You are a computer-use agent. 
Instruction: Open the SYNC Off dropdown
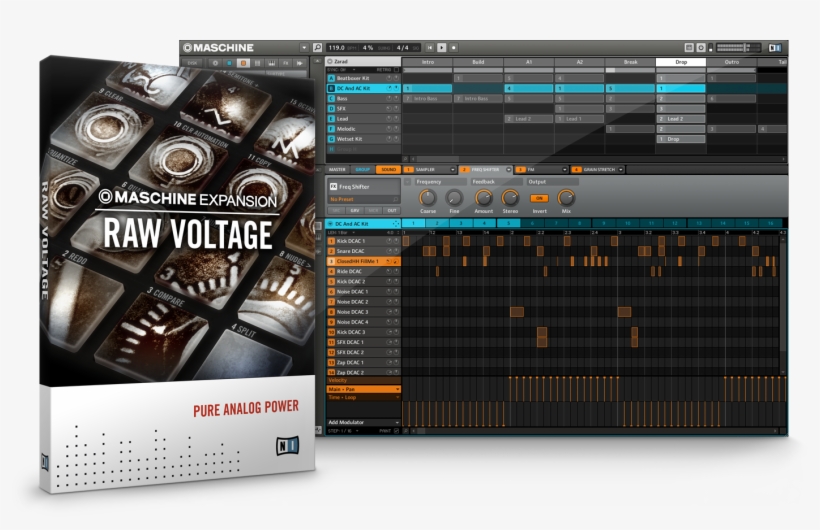(341, 70)
